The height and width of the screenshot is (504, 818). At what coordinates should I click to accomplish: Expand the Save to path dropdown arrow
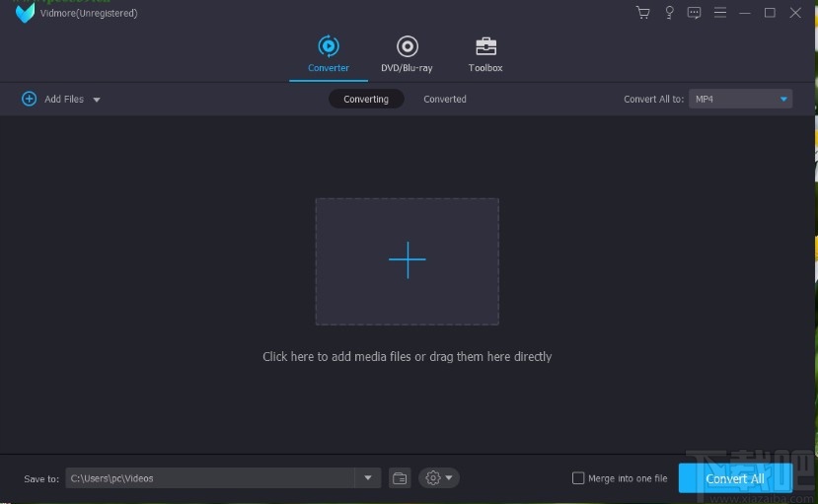368,478
